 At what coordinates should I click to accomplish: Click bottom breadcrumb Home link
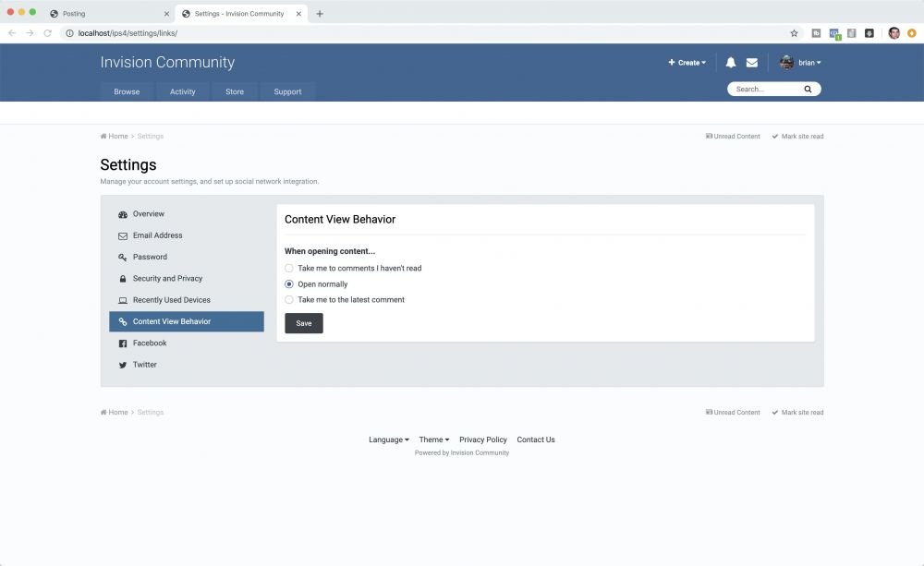(x=115, y=413)
